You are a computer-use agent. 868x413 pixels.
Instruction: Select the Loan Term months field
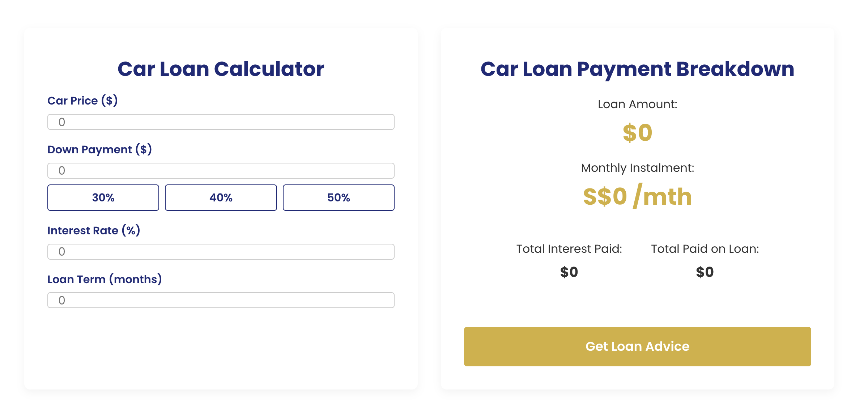click(x=220, y=300)
